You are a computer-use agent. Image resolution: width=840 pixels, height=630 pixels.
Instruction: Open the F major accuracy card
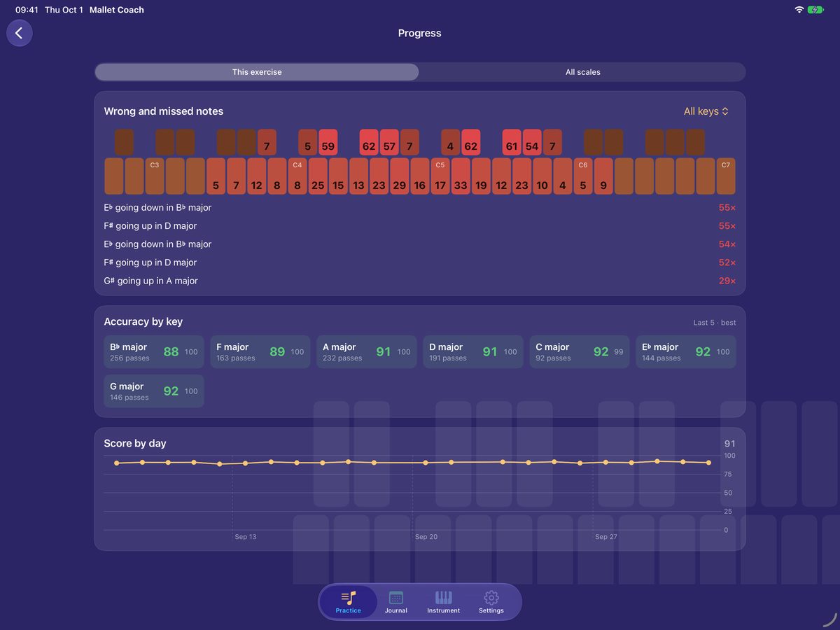(x=260, y=352)
